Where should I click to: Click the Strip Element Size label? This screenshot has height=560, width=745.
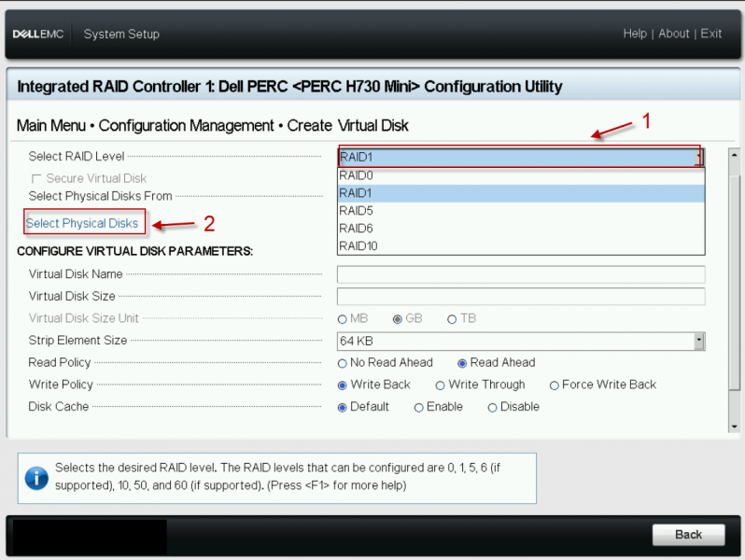pos(77,341)
